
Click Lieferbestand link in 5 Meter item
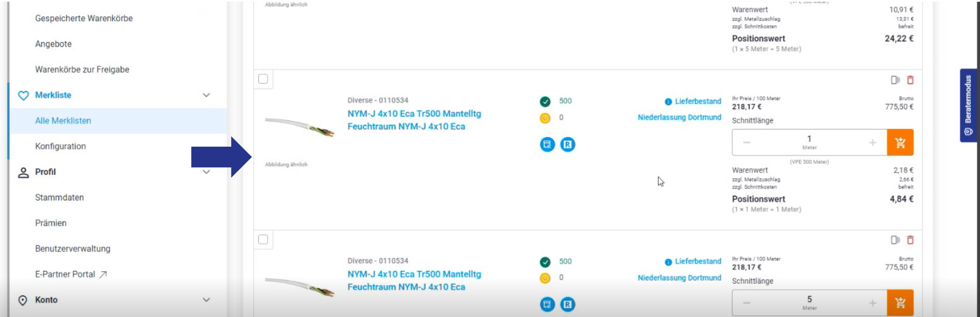point(698,262)
